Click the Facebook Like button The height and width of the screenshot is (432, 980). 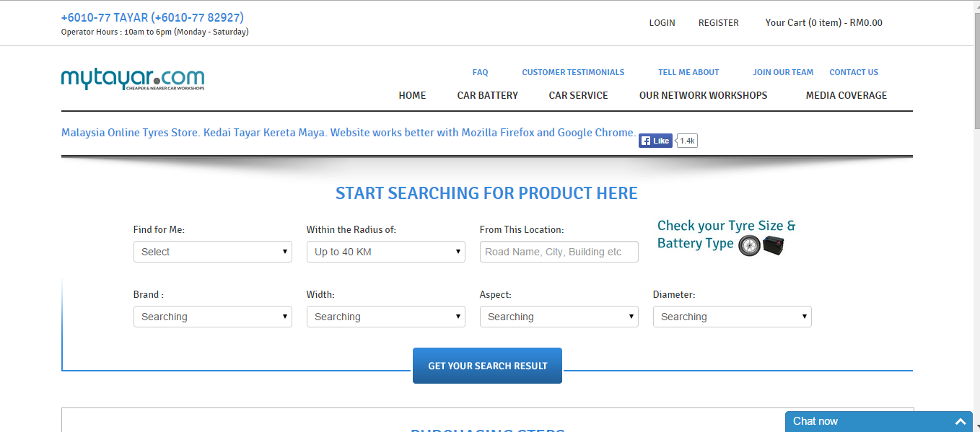tap(655, 141)
